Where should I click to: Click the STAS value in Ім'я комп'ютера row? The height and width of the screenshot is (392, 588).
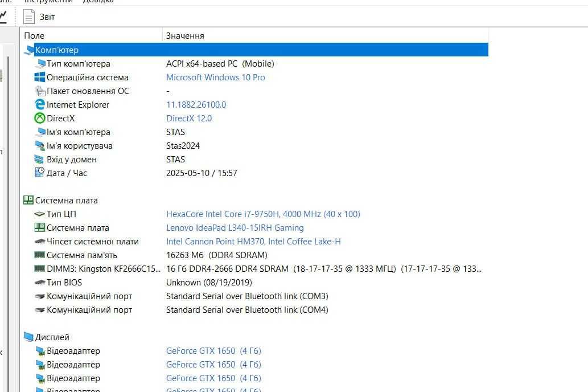click(175, 132)
